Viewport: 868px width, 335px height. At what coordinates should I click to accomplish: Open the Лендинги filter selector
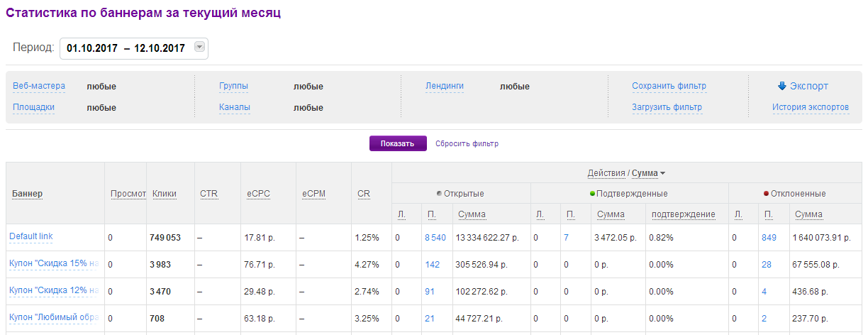444,87
